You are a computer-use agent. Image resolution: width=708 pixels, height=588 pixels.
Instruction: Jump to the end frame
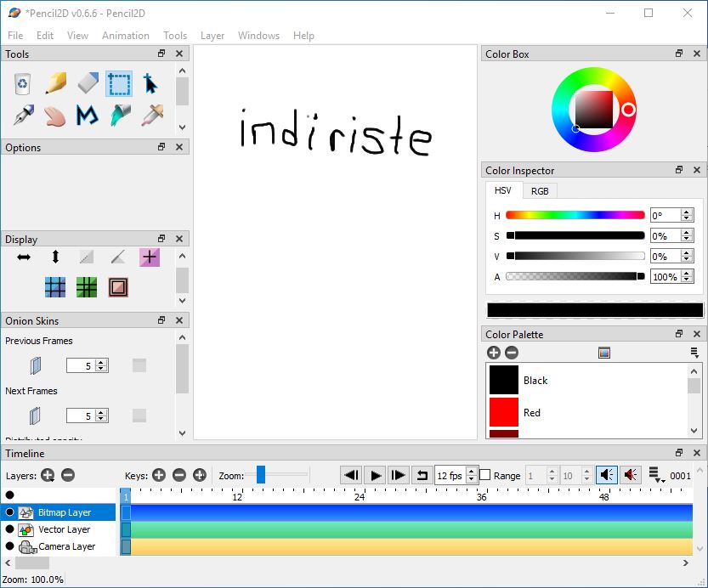point(399,475)
